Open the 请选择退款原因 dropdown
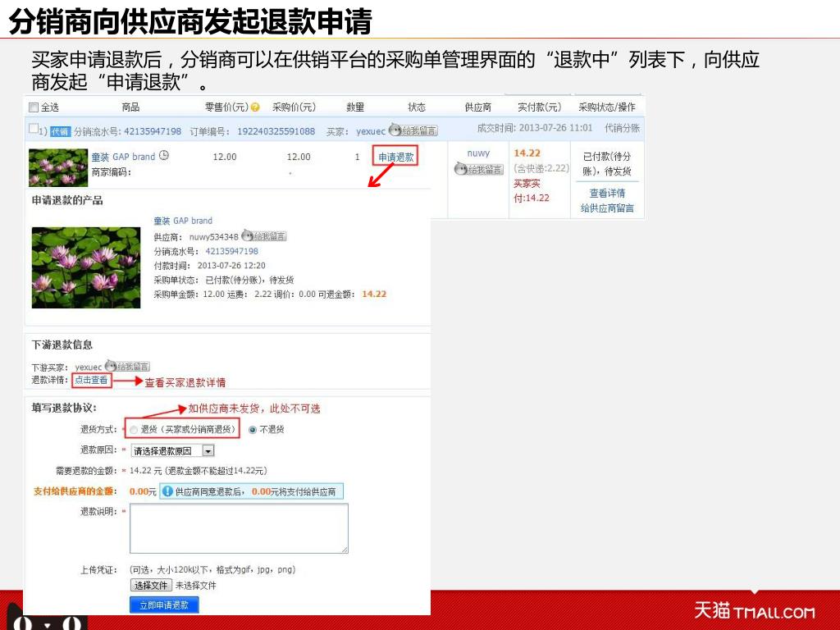This screenshot has width=840, height=630. 172,451
